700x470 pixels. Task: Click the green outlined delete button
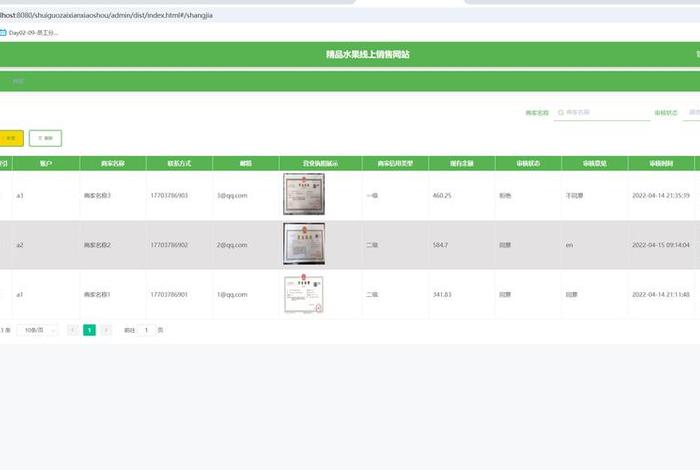(45, 138)
